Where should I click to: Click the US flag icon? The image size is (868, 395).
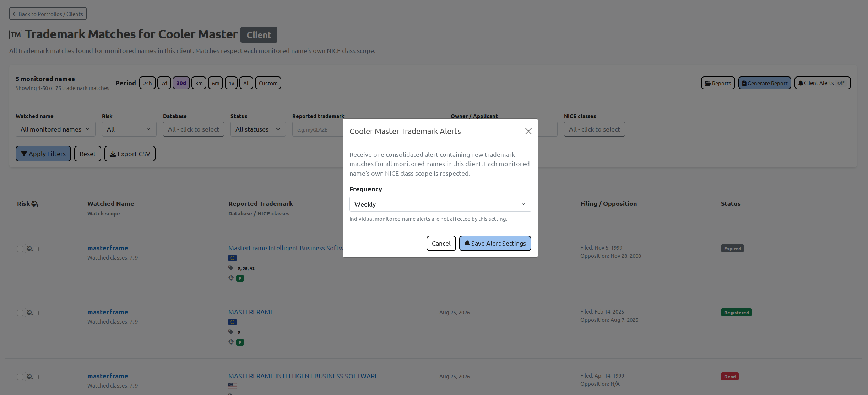232,386
